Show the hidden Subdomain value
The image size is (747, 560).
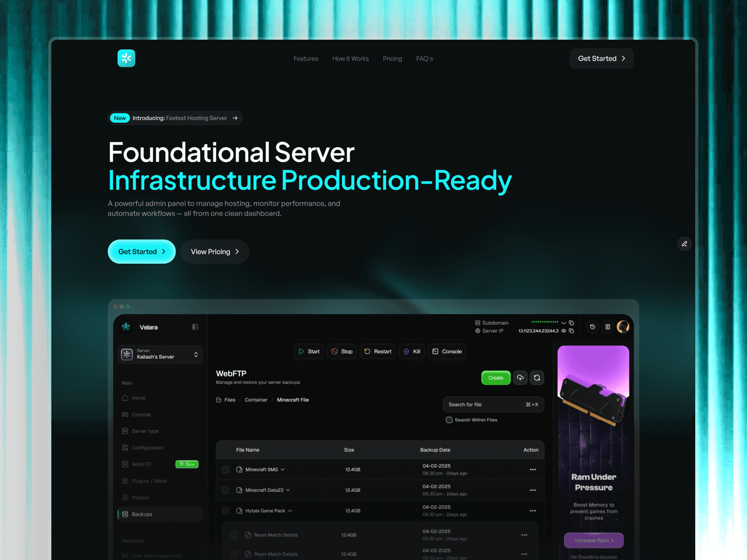point(564,323)
